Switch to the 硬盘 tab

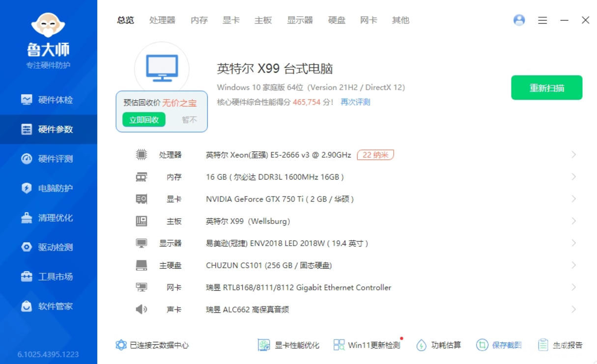[337, 20]
